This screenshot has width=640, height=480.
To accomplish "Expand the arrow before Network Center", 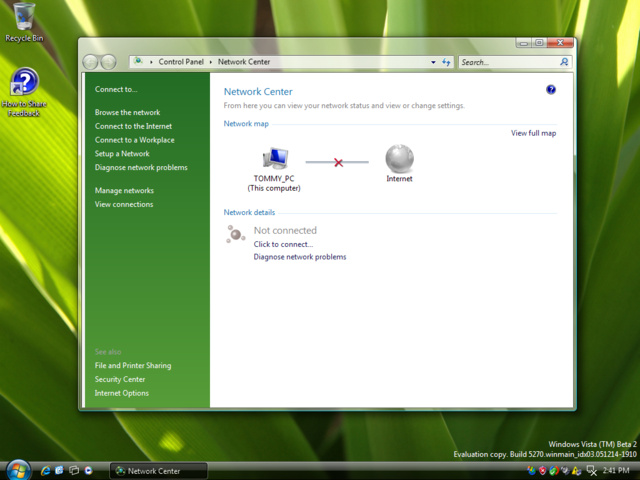I will pos(211,62).
